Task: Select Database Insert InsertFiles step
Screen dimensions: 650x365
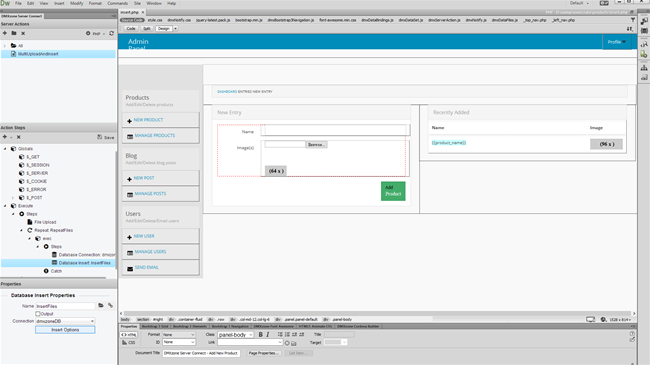Action: click(84, 263)
